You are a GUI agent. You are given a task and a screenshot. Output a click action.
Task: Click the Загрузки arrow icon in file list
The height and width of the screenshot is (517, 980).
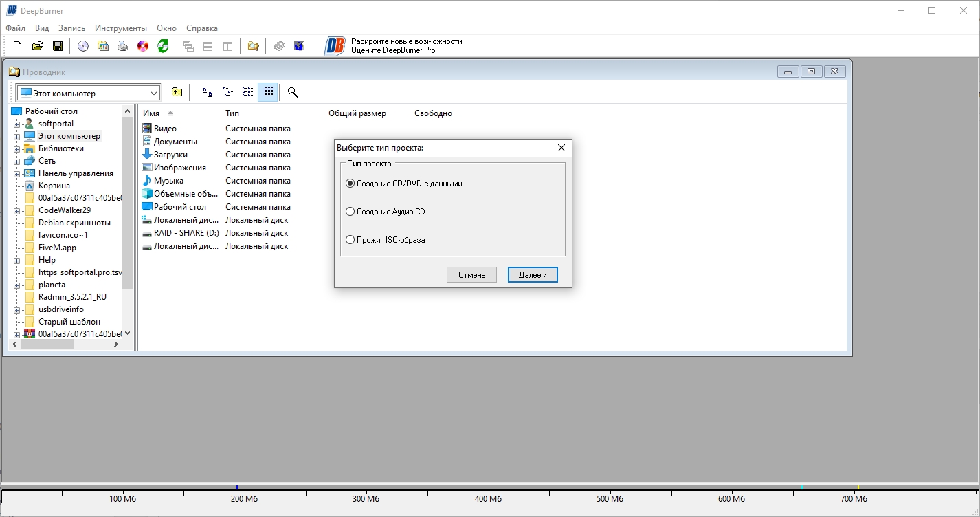click(147, 155)
